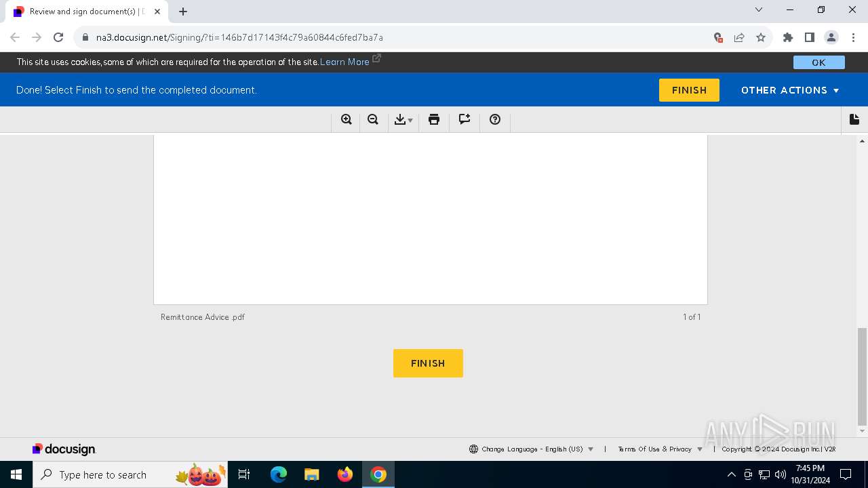The width and height of the screenshot is (868, 488).
Task: Open the document pages panel icon
Action: pos(854,119)
